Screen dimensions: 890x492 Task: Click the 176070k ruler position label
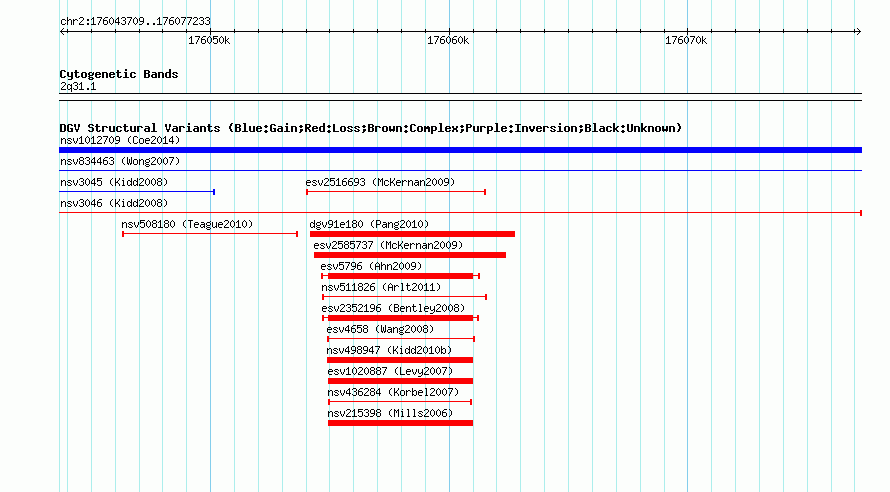pos(686,40)
